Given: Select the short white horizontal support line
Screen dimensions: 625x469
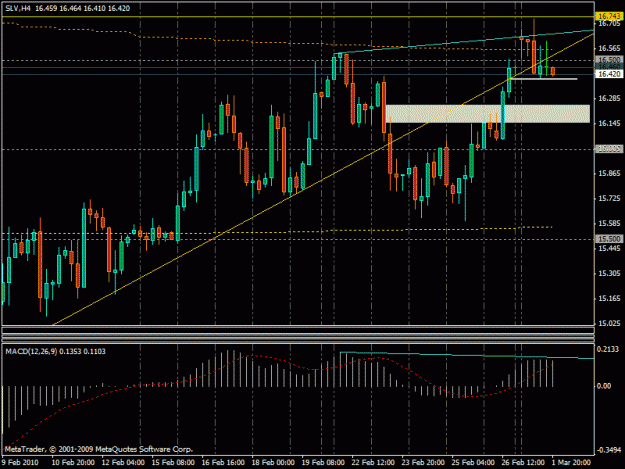Looking at the screenshot, I should [x=544, y=79].
